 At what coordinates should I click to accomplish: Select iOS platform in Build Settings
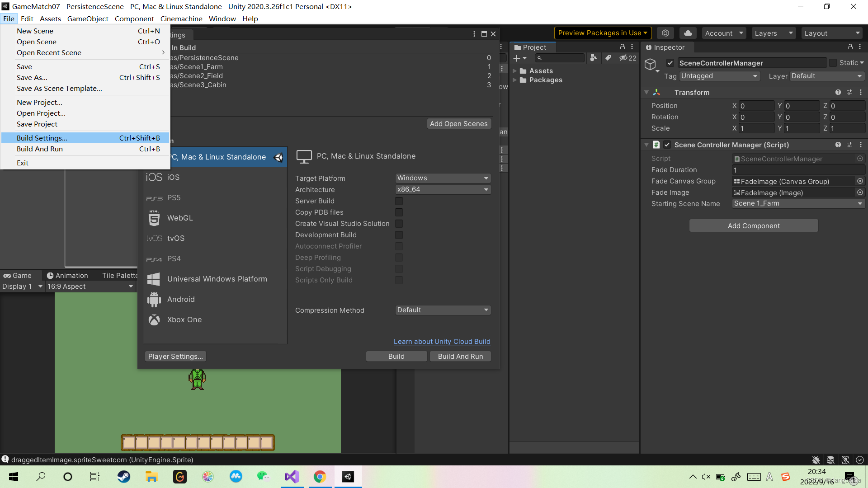215,177
